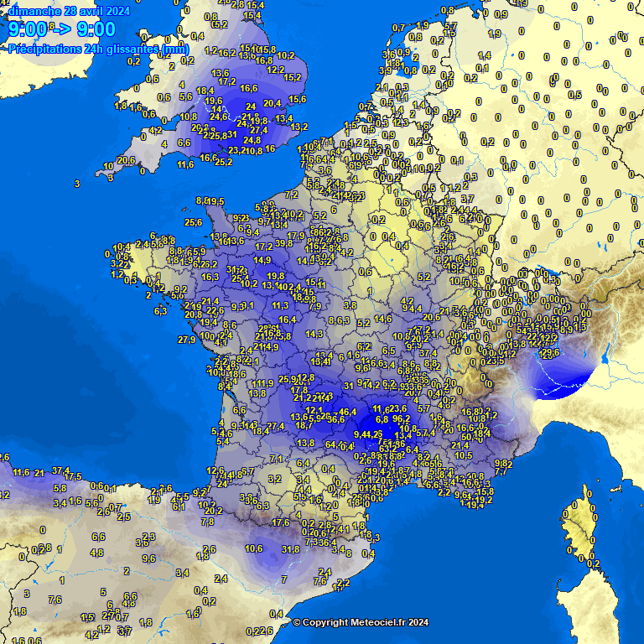
Task: Select the 27,9 reading off the Atlantic coast
Action: click(186, 340)
